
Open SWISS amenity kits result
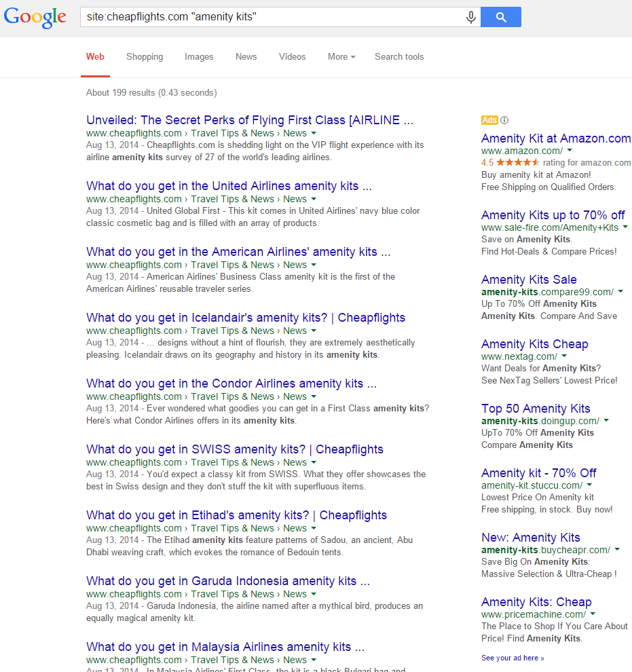234,449
